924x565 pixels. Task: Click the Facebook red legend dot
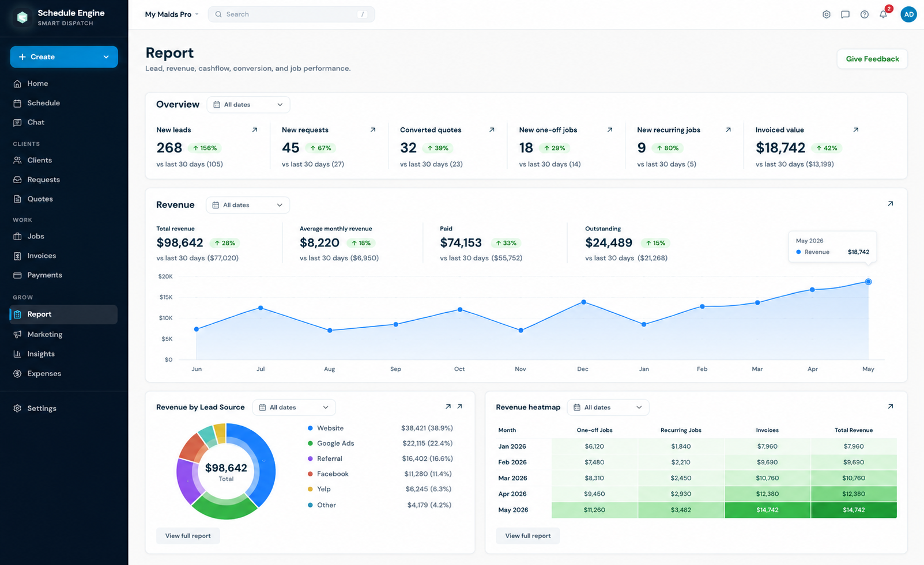[310, 474]
